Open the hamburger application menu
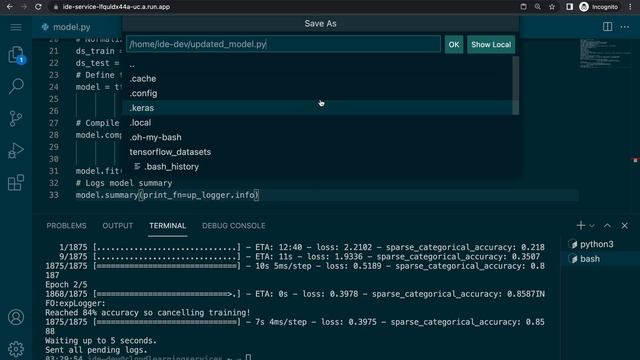The width and height of the screenshot is (640, 360). pos(16,27)
